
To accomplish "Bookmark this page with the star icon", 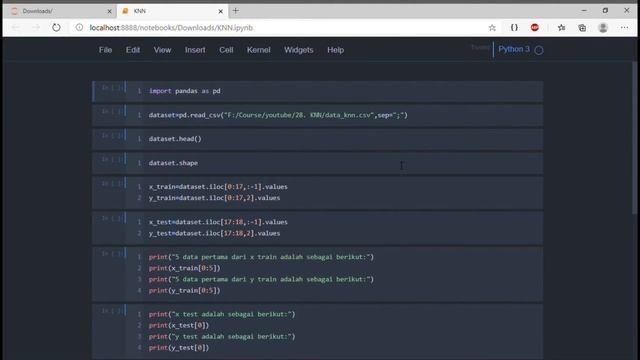I will (x=492, y=28).
